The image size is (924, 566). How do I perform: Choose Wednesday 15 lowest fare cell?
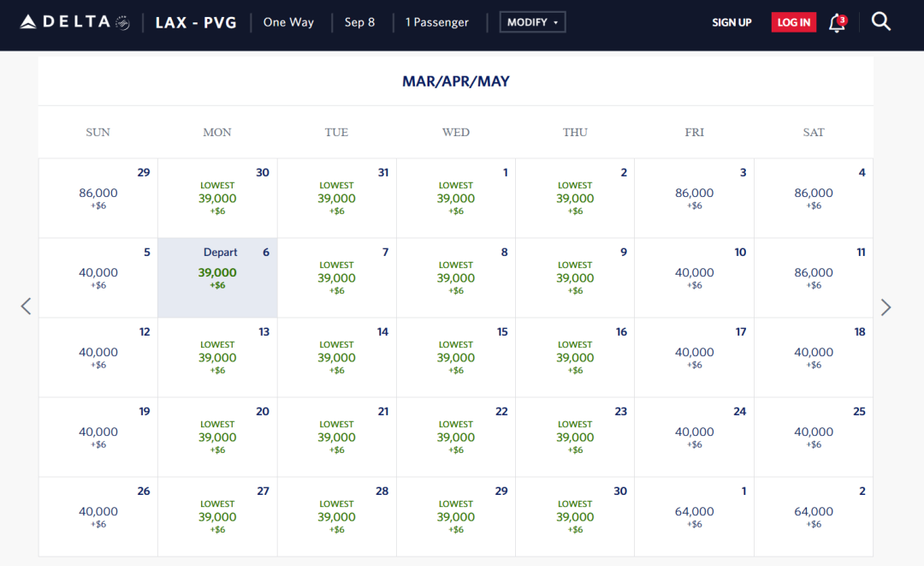tap(456, 358)
